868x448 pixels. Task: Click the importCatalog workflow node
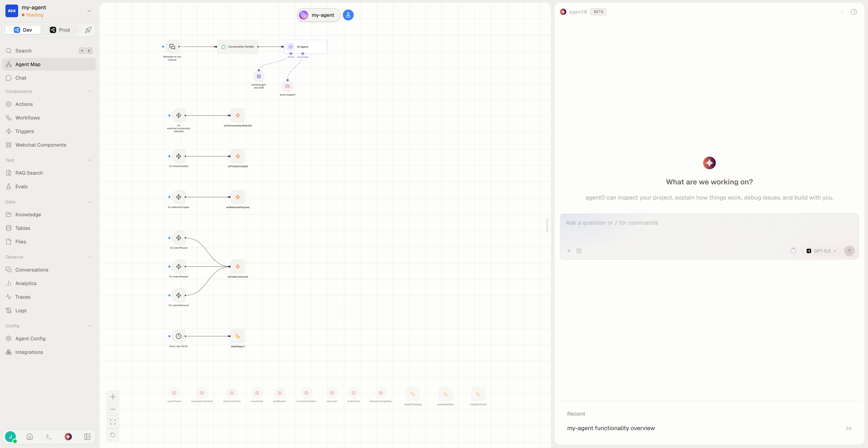coord(413,394)
